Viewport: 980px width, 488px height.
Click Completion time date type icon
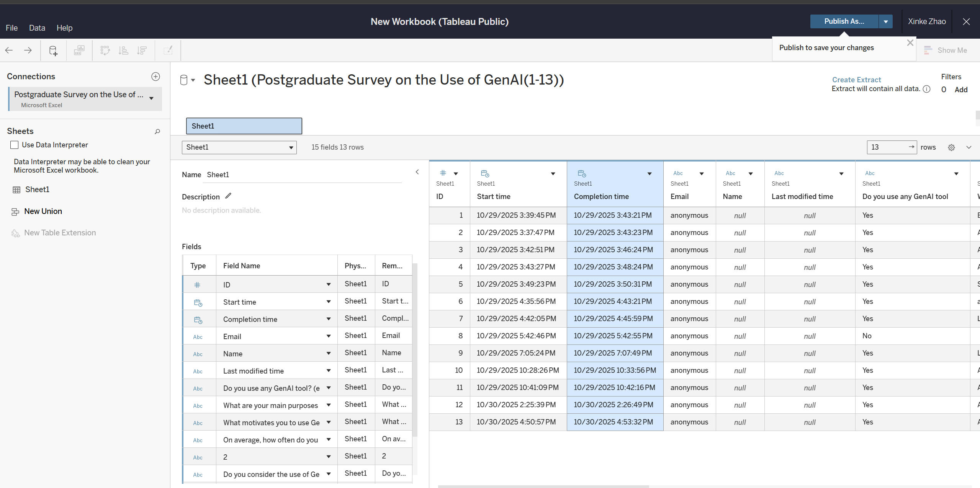(582, 173)
